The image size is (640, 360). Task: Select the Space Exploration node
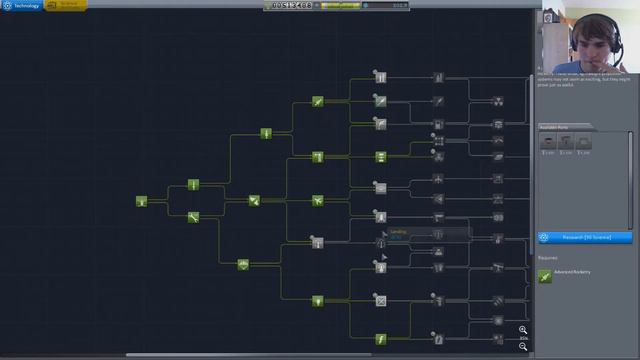coord(381,268)
